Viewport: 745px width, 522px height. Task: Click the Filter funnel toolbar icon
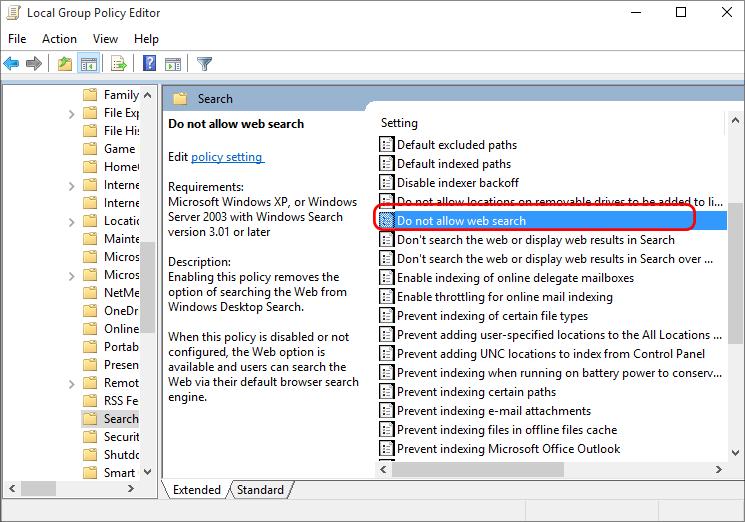[204, 64]
